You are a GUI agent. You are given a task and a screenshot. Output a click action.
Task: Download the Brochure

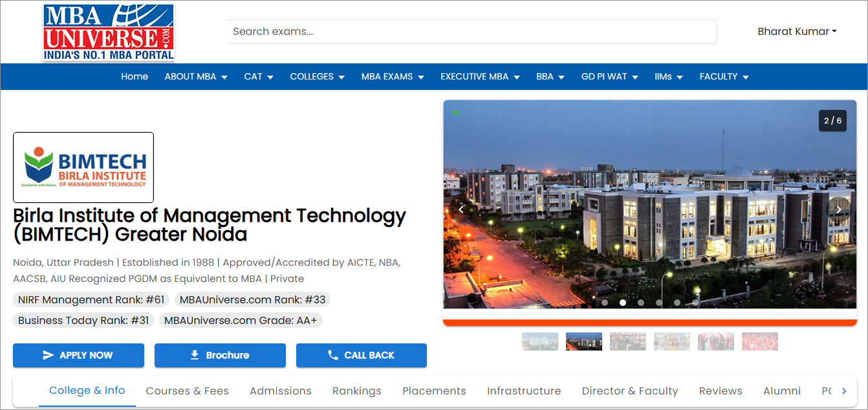coord(220,355)
